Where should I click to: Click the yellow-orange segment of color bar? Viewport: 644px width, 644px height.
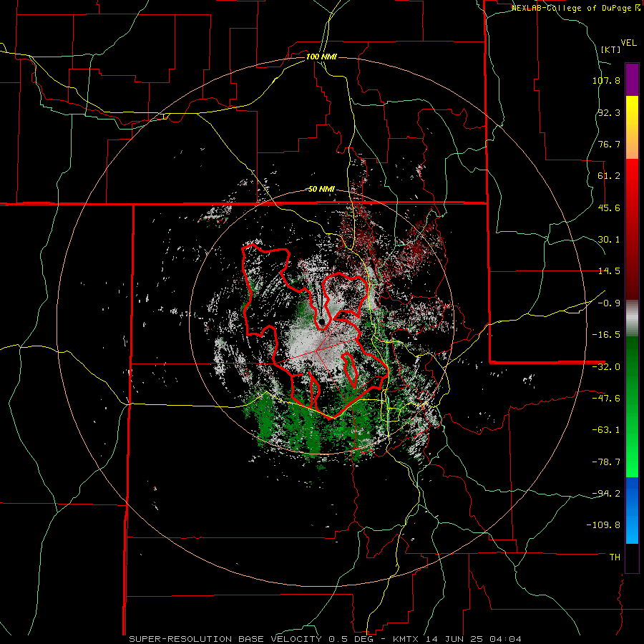point(632,127)
